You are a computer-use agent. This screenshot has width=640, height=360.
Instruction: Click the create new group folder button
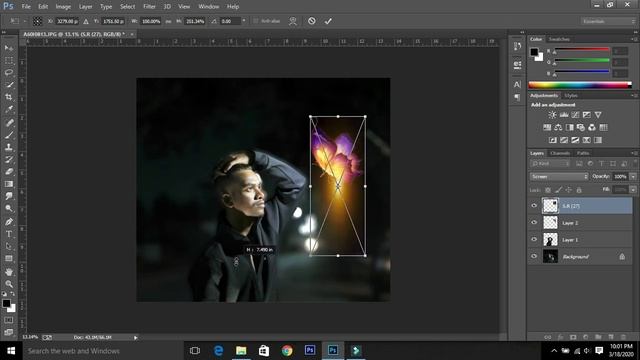[598, 337]
